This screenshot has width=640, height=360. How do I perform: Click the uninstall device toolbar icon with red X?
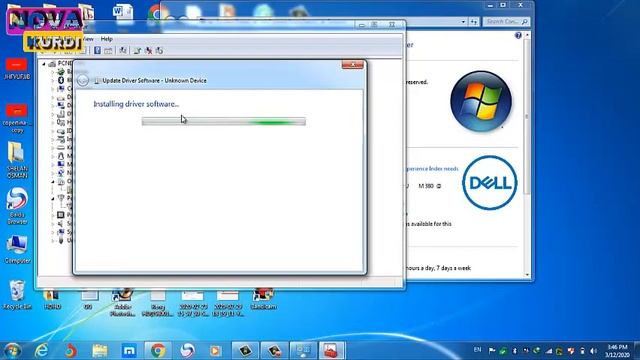148,50
